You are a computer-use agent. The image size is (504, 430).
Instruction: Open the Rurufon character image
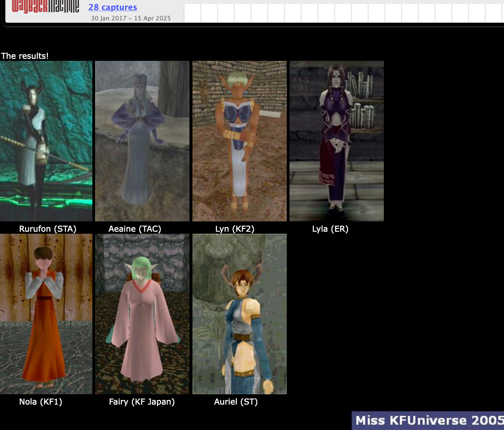46,141
